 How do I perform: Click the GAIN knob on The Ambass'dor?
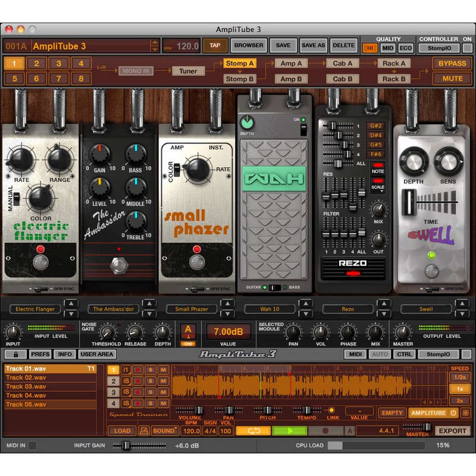click(x=99, y=154)
